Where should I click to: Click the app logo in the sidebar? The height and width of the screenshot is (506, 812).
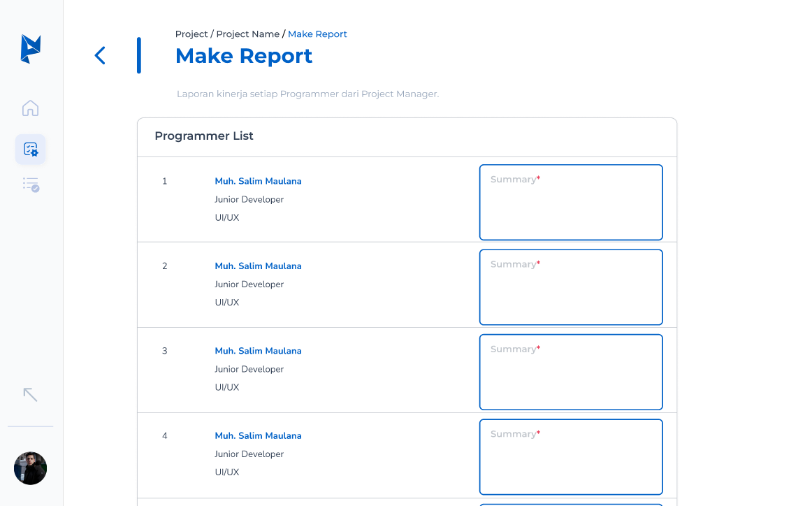tap(31, 49)
